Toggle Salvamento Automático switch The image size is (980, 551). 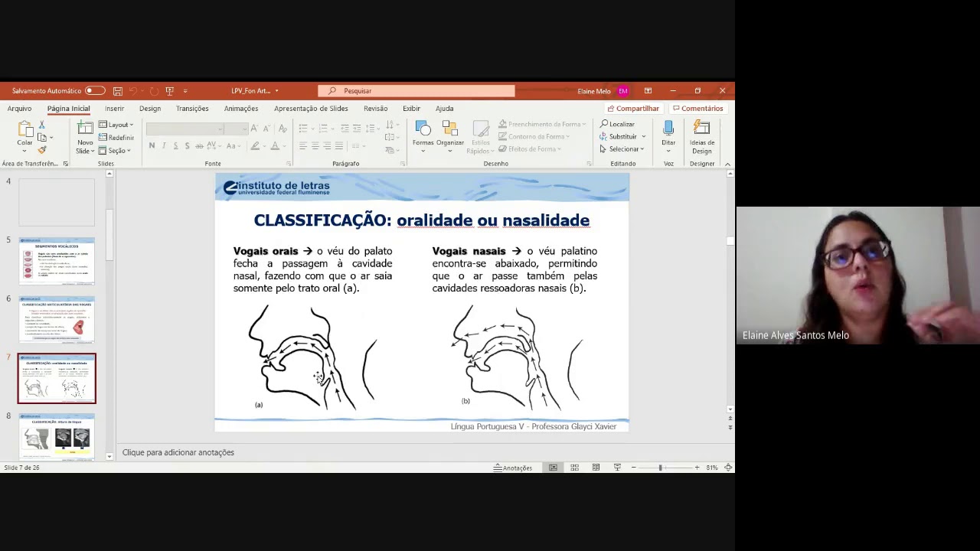coord(94,91)
